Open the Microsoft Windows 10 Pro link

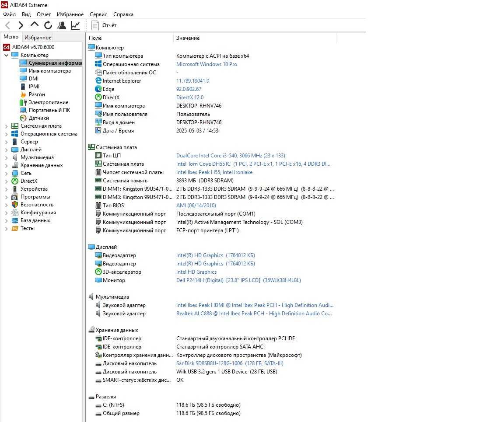(x=206, y=64)
